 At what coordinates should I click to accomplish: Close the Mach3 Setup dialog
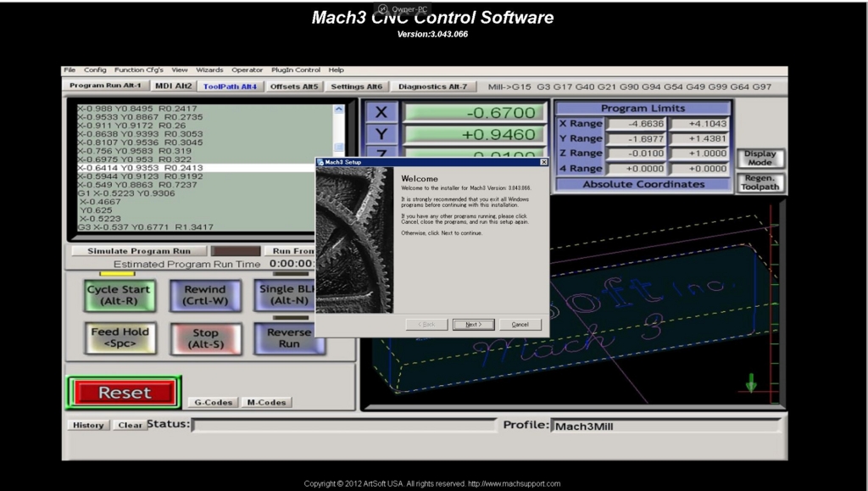(x=543, y=162)
